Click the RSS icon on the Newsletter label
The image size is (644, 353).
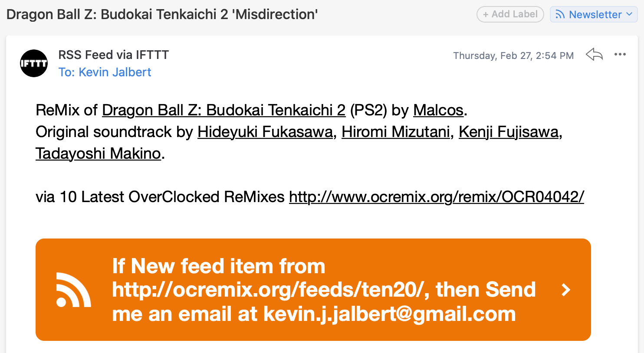click(x=560, y=15)
